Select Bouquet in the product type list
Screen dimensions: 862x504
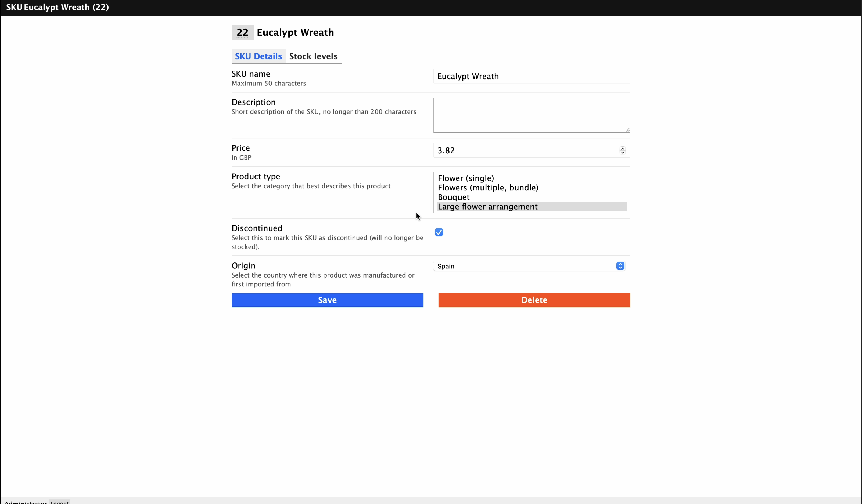[454, 197]
